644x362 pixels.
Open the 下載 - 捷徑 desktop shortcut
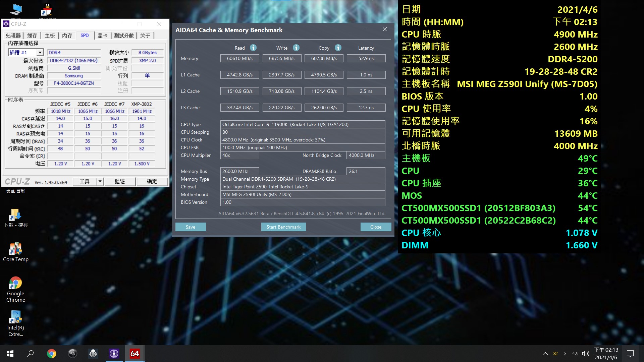15,218
